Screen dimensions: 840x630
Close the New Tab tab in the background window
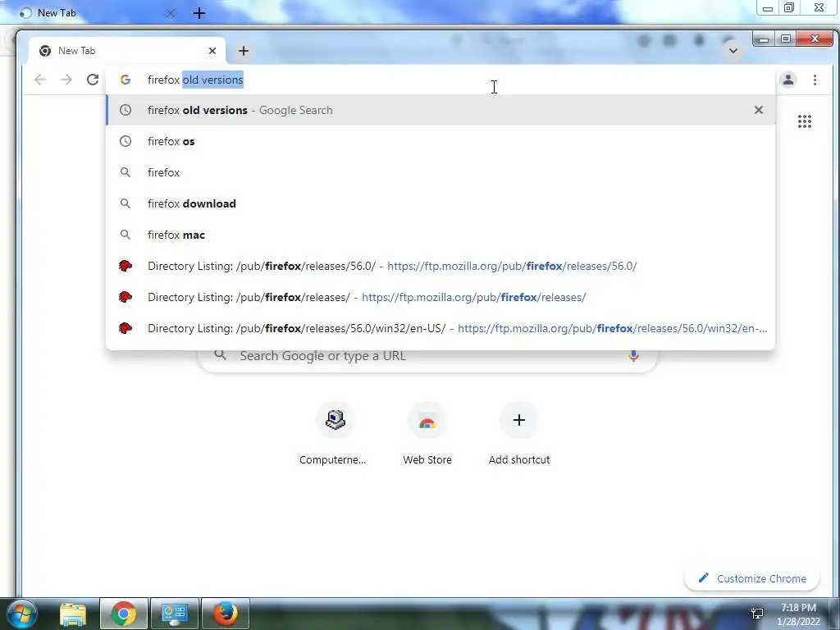[171, 13]
